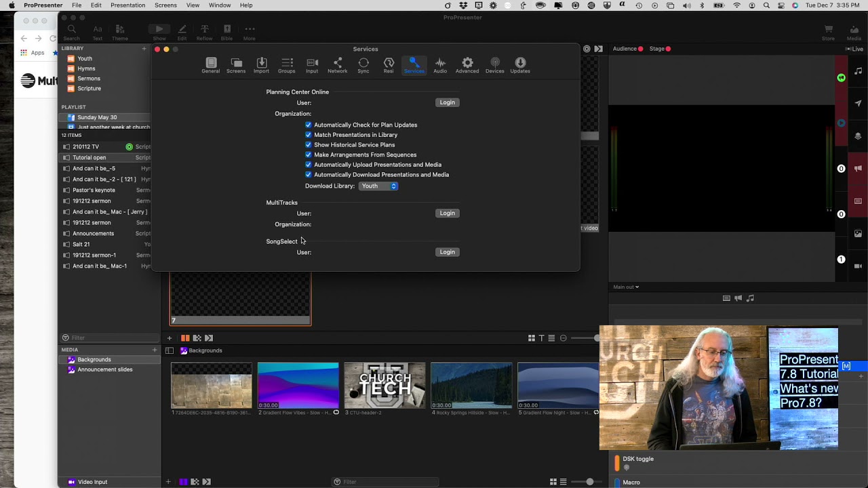This screenshot has height=488, width=868.
Task: Click the slide layer icon
Action: (859, 201)
